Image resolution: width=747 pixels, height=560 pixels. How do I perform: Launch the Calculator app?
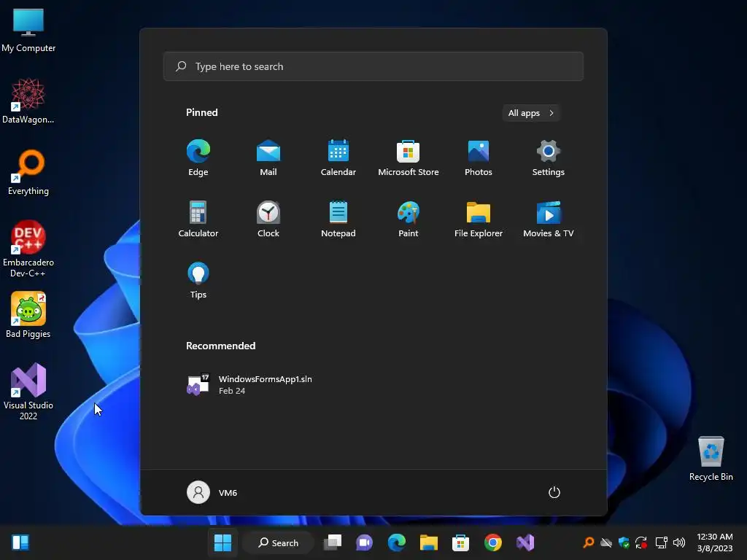(198, 219)
